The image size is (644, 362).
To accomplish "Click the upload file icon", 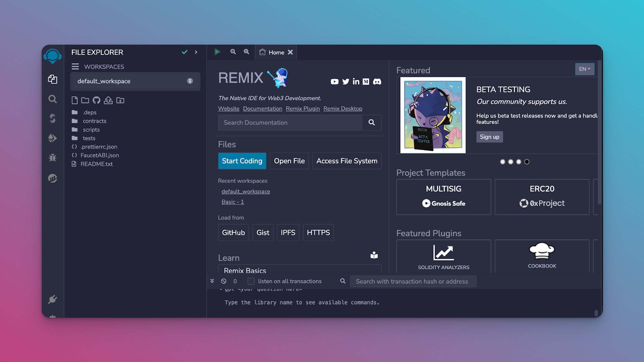I will pos(108,100).
